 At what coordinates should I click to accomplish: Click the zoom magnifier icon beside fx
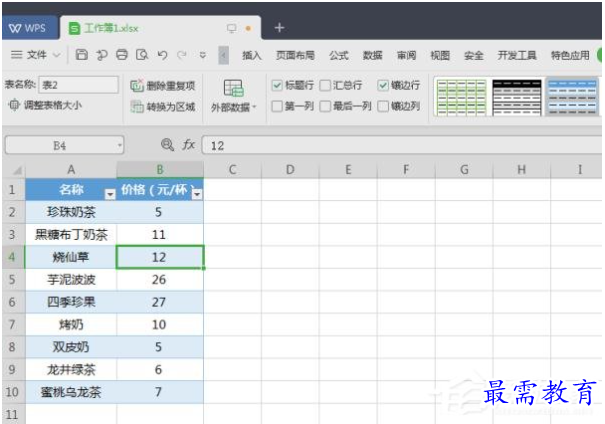pyautogui.click(x=167, y=145)
